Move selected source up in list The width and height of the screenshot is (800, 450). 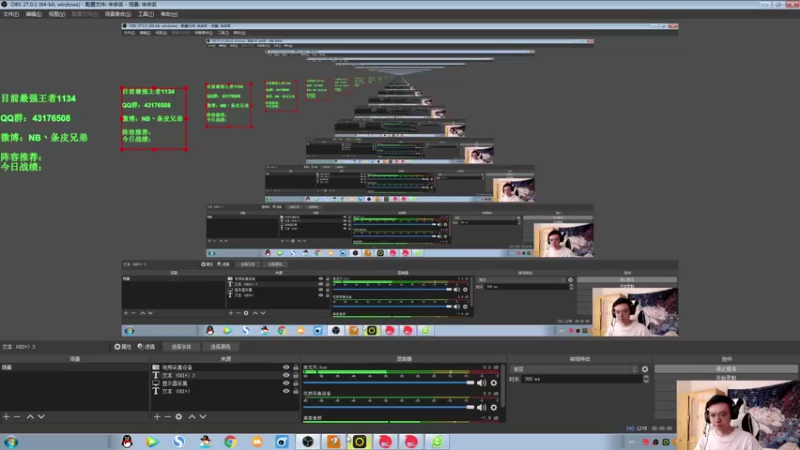(192, 417)
